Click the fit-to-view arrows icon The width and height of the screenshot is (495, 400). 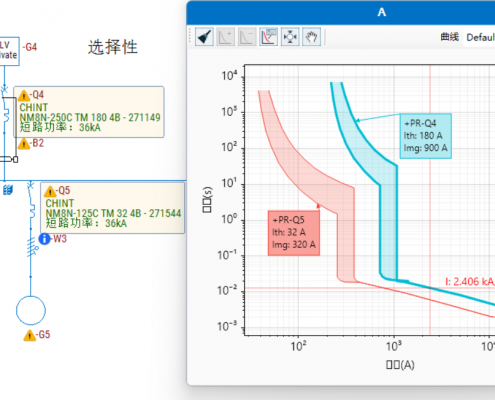pyautogui.click(x=290, y=37)
